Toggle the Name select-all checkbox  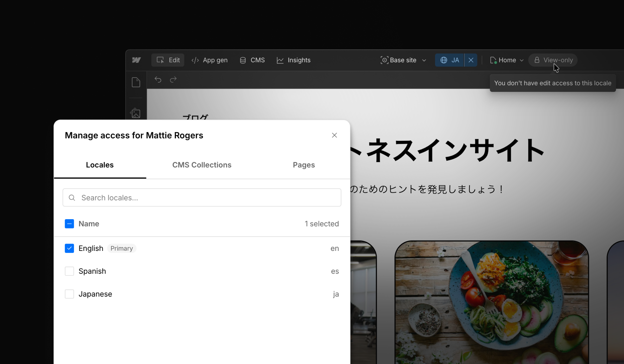click(69, 224)
